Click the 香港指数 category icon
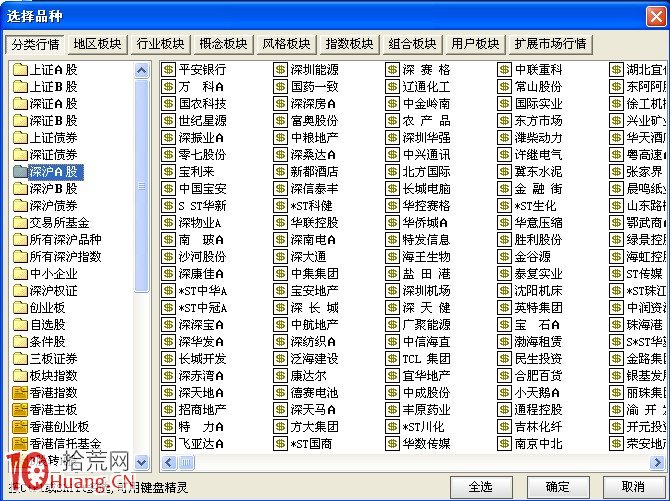Image resolution: width=670 pixels, height=501 pixels. pos(20,393)
